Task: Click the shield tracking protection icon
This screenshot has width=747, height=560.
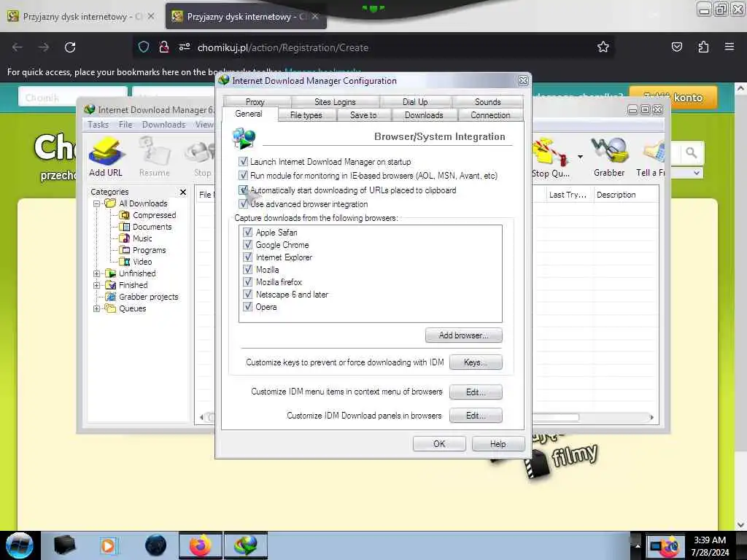Action: [144, 47]
